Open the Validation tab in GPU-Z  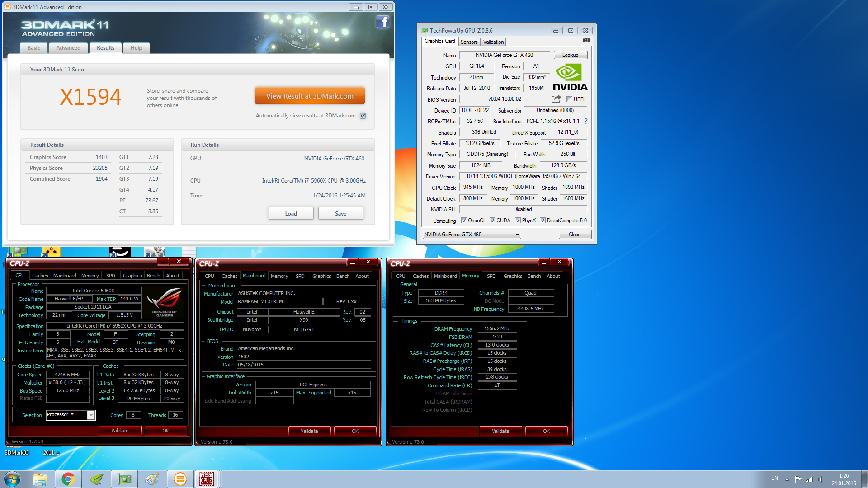click(493, 42)
